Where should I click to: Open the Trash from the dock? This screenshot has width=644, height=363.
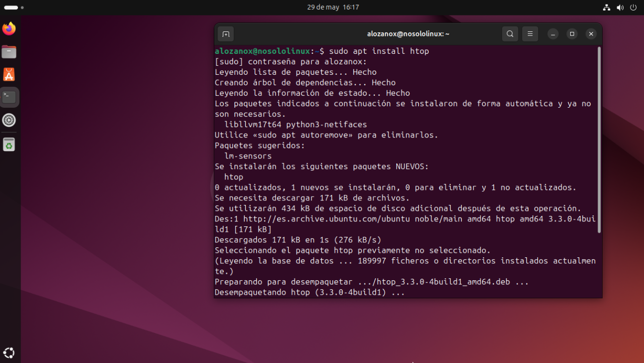pos(9,145)
